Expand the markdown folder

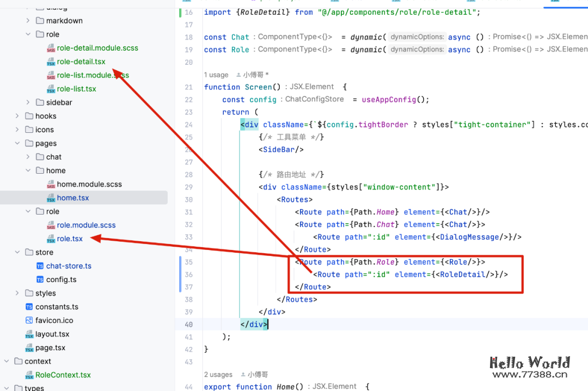(28, 21)
